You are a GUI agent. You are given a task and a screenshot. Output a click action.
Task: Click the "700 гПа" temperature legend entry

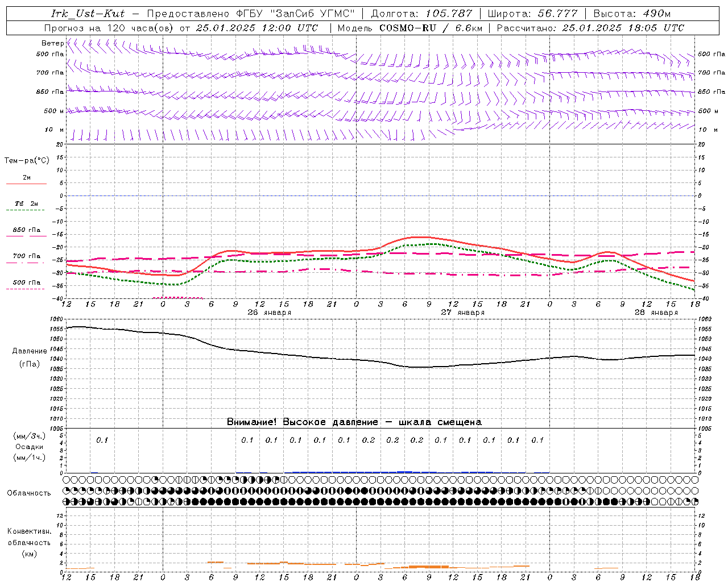click(26, 256)
